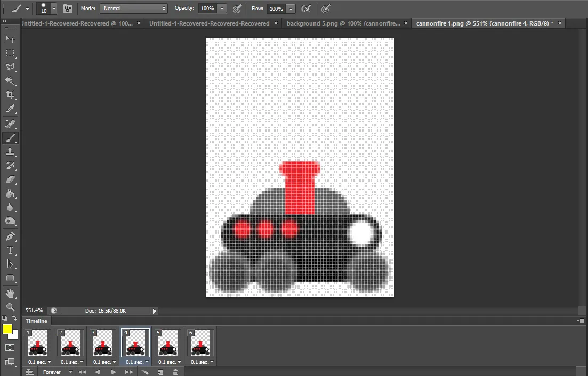Screen dimensions: 588x376
Task: Open the blending Mode dropdown set to Normal
Action: (133, 8)
